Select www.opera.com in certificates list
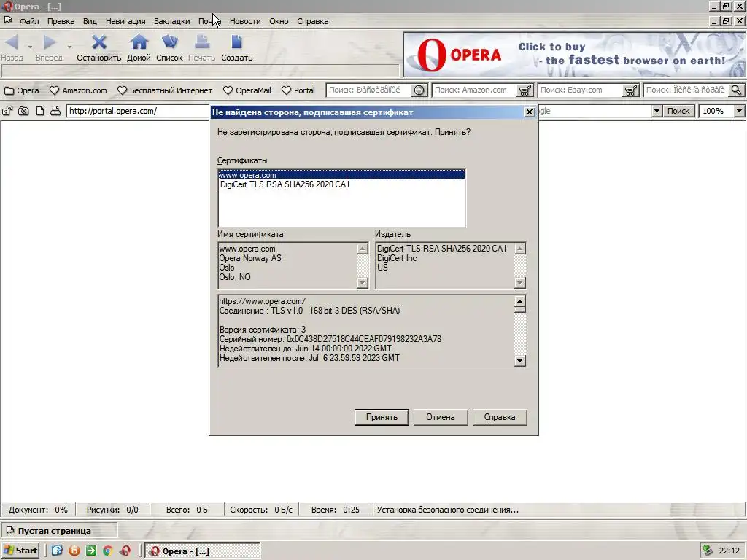747x560 pixels. [341, 175]
